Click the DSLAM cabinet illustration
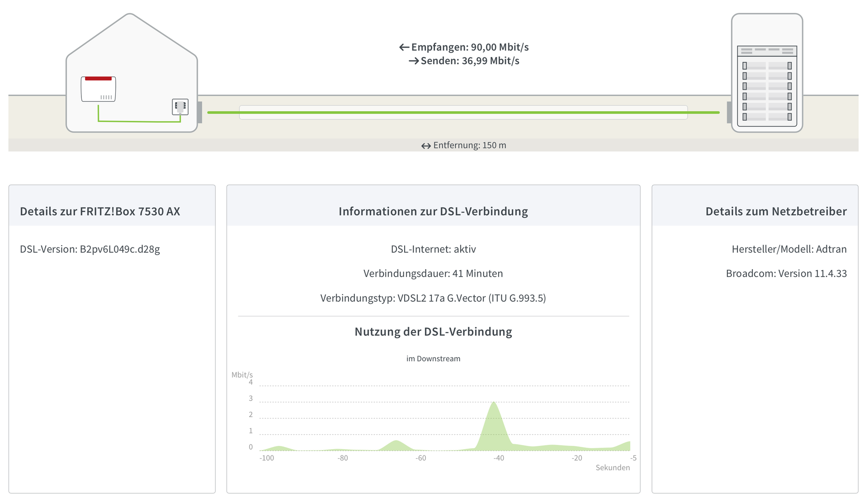Viewport: 868px width, 502px height. 767,73
